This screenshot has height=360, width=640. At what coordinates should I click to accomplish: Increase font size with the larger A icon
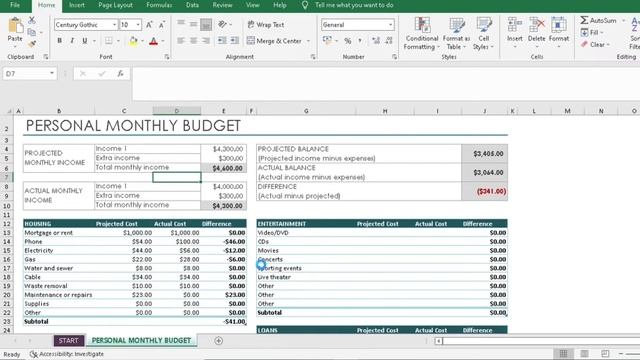coord(149,25)
